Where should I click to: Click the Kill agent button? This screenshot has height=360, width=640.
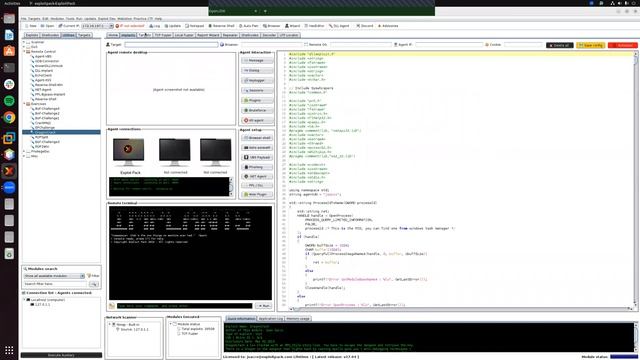pyautogui.click(x=257, y=120)
